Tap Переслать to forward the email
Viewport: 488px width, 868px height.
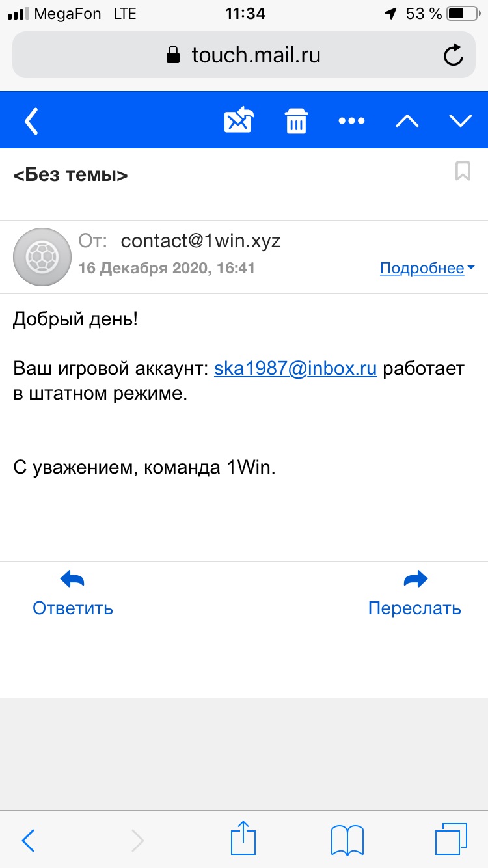[414, 593]
